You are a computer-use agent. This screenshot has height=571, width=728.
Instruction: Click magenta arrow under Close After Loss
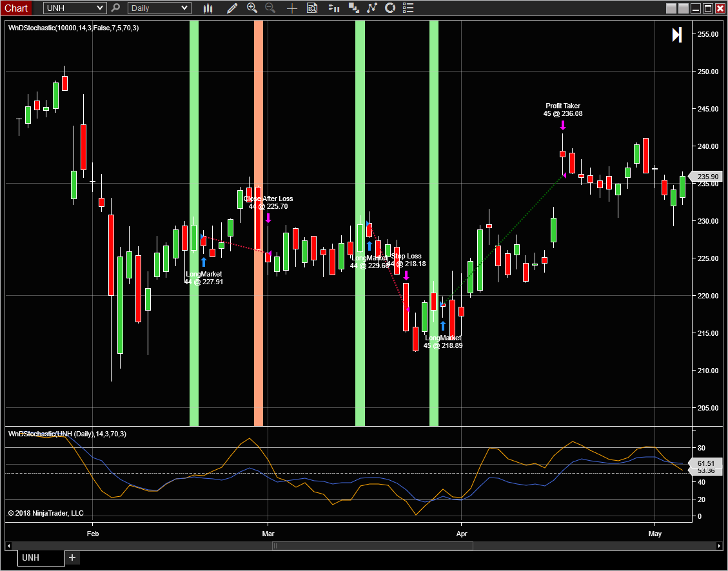(x=268, y=218)
